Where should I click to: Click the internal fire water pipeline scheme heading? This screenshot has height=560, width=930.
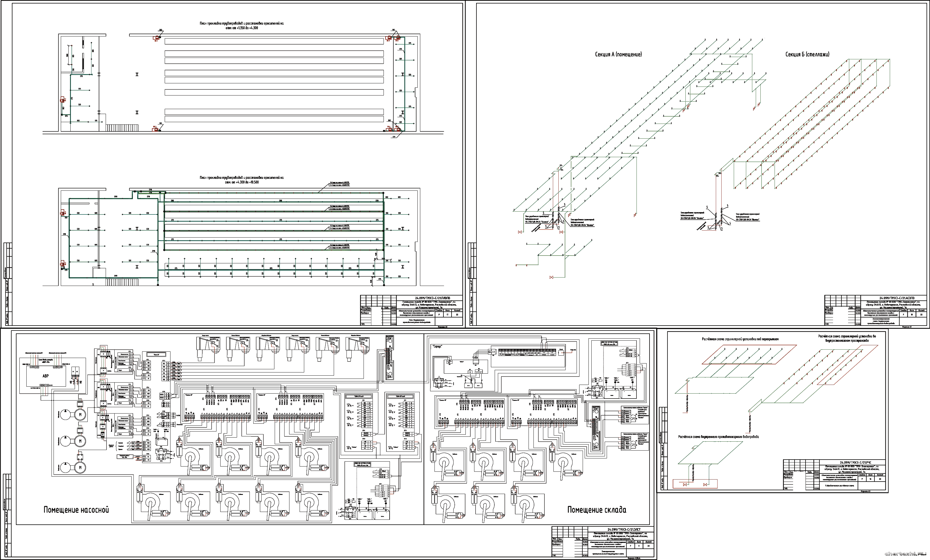coord(718,437)
